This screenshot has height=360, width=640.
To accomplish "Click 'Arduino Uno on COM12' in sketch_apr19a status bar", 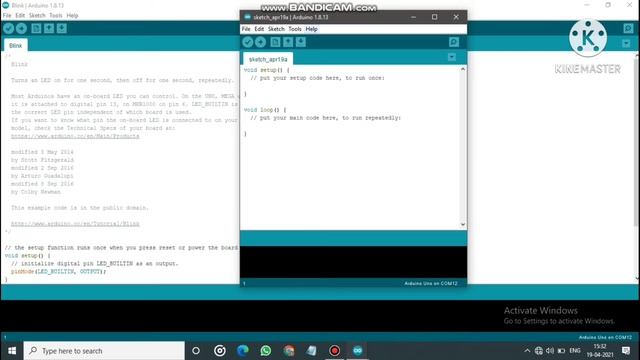I will [431, 283].
